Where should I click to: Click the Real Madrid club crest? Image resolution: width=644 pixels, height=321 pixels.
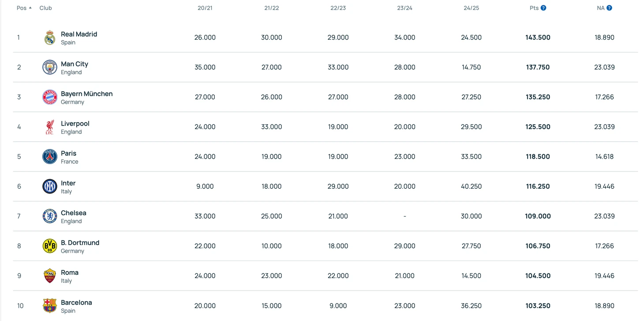coord(50,38)
